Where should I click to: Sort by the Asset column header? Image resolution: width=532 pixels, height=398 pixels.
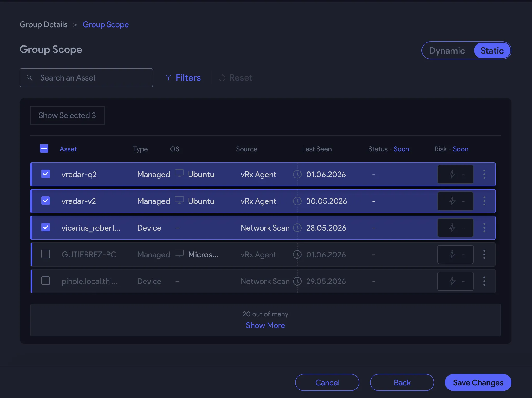click(x=68, y=149)
